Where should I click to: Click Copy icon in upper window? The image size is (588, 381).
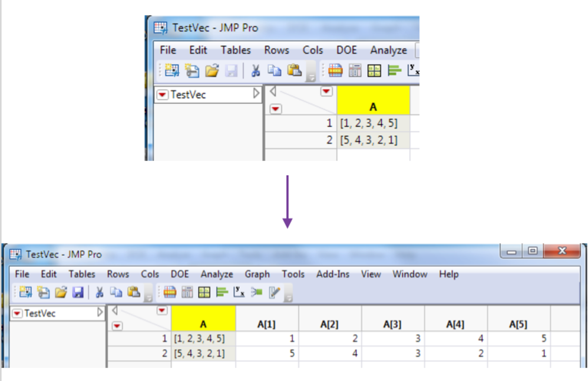[x=275, y=70]
